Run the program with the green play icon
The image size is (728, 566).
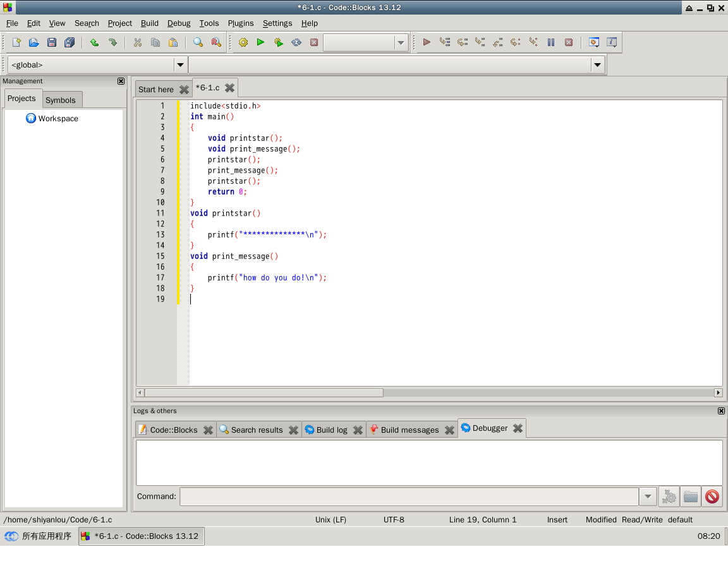tap(260, 42)
